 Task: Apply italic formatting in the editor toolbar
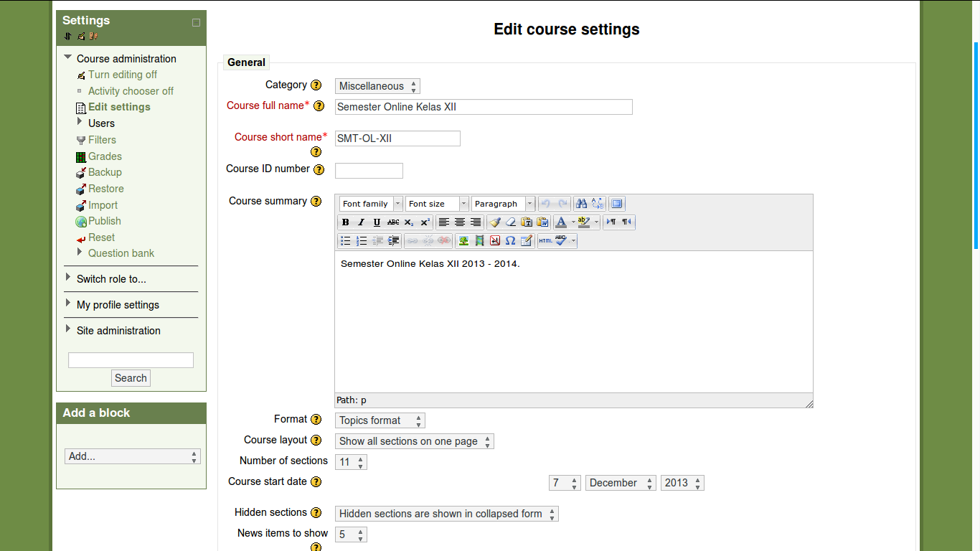point(362,222)
